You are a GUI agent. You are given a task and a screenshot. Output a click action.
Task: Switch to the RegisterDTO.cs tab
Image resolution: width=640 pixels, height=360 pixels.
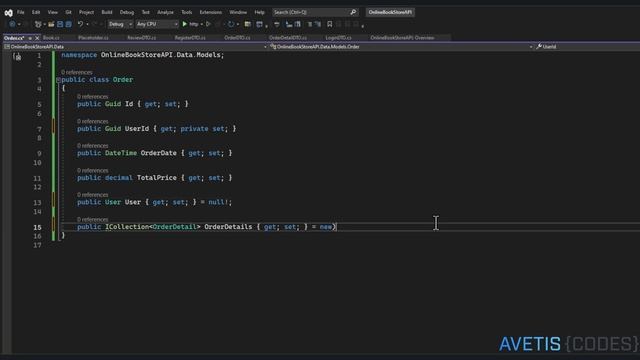tap(190, 38)
